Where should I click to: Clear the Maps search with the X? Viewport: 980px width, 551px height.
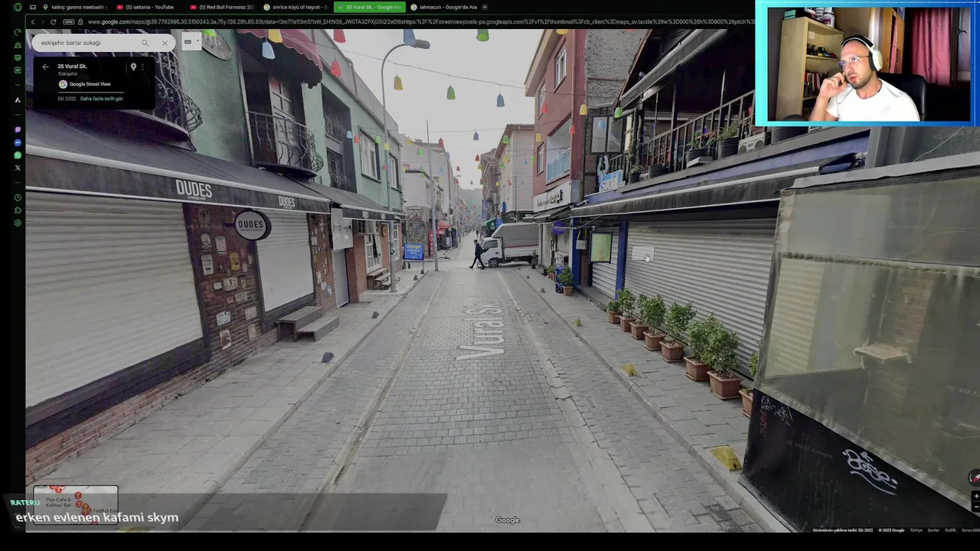click(x=165, y=43)
